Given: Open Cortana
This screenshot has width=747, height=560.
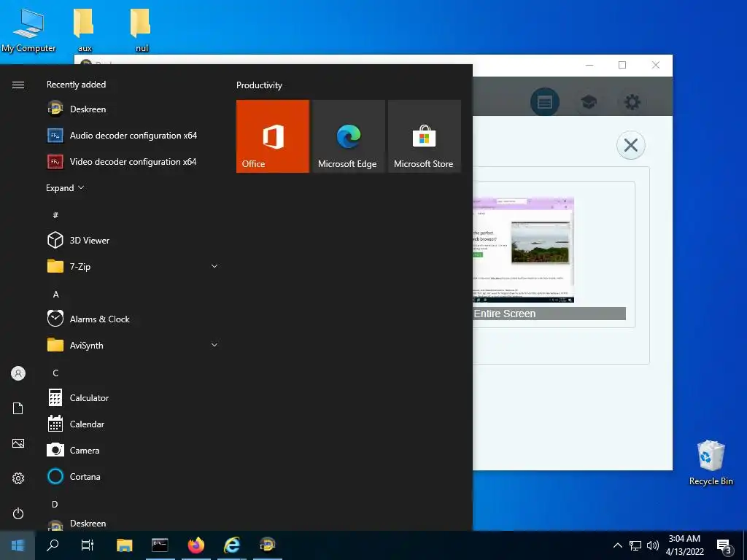Looking at the screenshot, I should [x=133, y=476].
